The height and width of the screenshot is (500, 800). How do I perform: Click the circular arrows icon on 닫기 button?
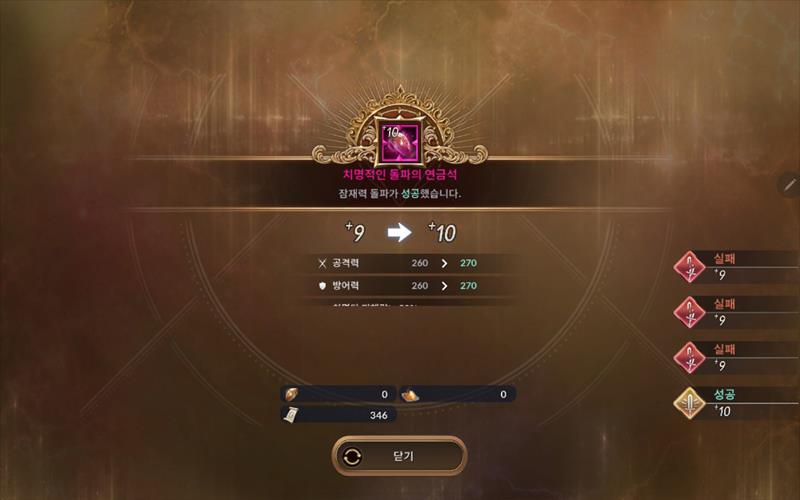pyautogui.click(x=352, y=457)
